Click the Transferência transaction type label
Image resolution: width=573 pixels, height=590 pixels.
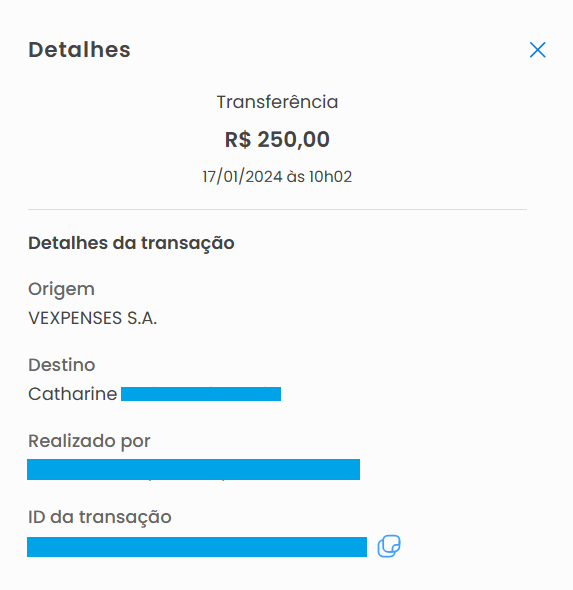tap(277, 102)
